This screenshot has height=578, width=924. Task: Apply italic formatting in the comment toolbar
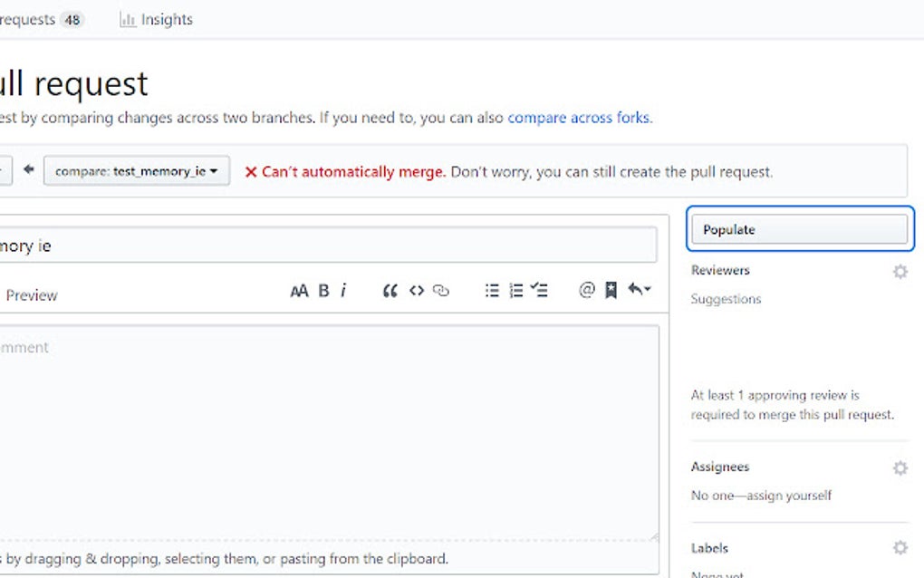pyautogui.click(x=344, y=290)
